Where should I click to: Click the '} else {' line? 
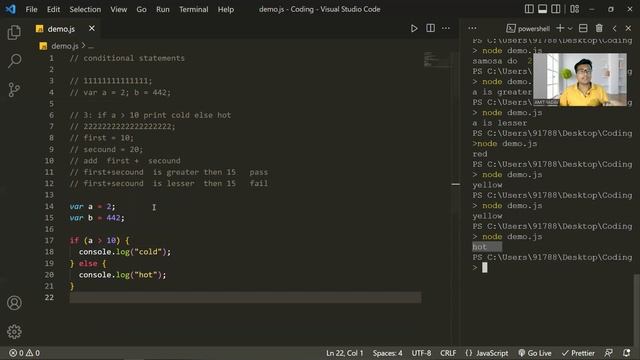88,263
